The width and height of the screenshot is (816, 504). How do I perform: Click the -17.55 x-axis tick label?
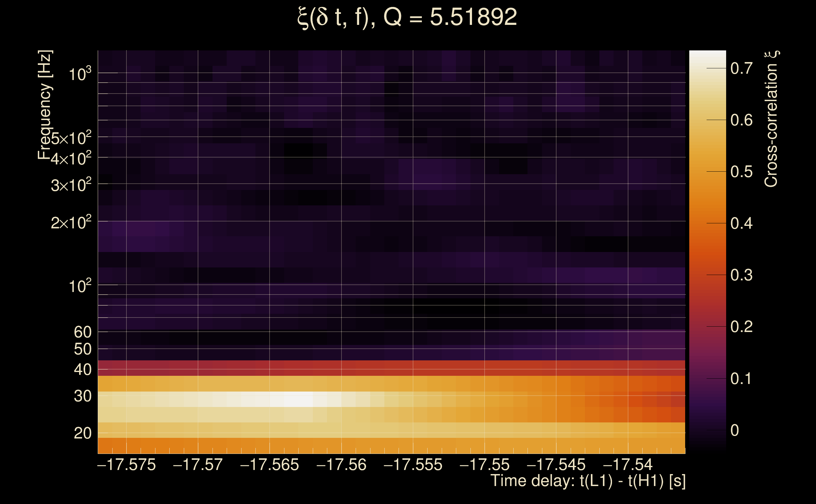(484, 465)
